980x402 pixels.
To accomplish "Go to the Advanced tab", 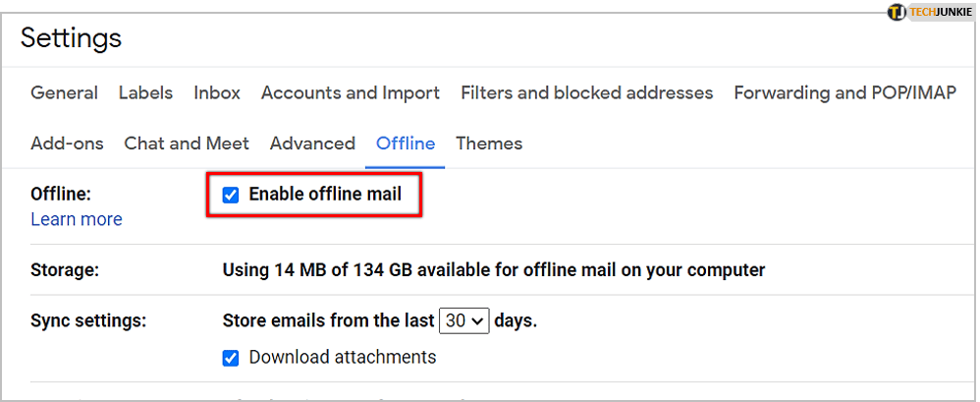I will [x=312, y=144].
